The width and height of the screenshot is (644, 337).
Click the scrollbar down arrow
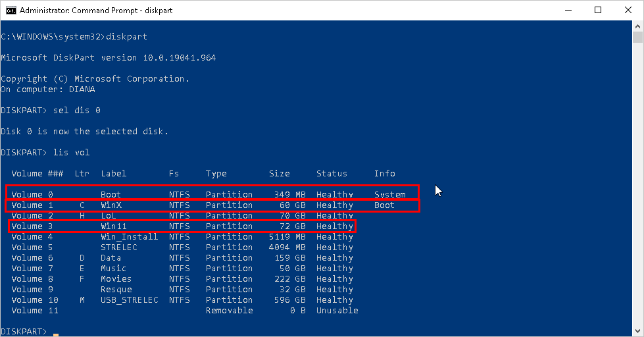coord(637,331)
